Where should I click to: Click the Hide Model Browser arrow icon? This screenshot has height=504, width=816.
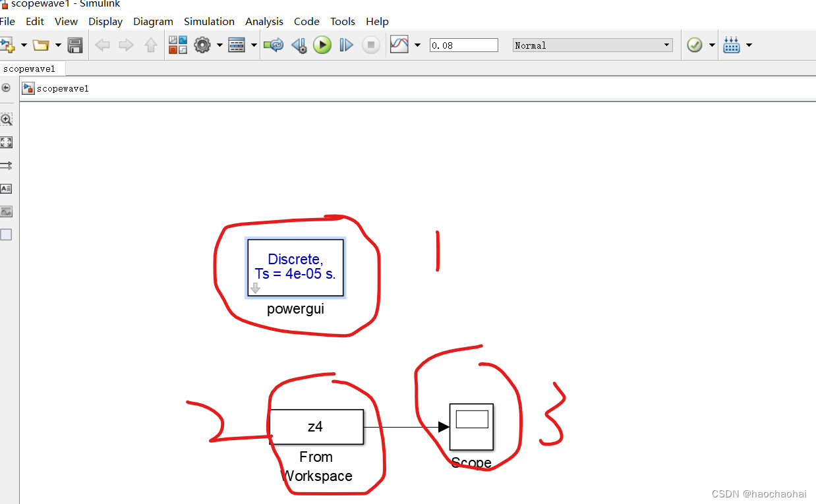tap(6, 88)
